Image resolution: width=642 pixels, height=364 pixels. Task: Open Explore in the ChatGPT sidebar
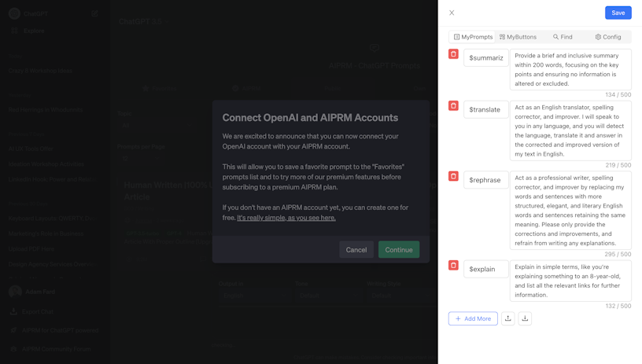[28, 31]
